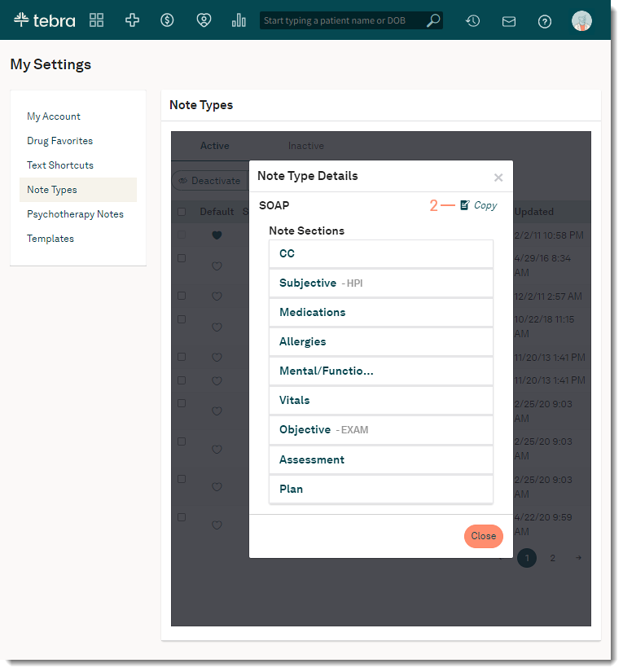Type in the patient name search field
623x672 pixels.
(342, 20)
